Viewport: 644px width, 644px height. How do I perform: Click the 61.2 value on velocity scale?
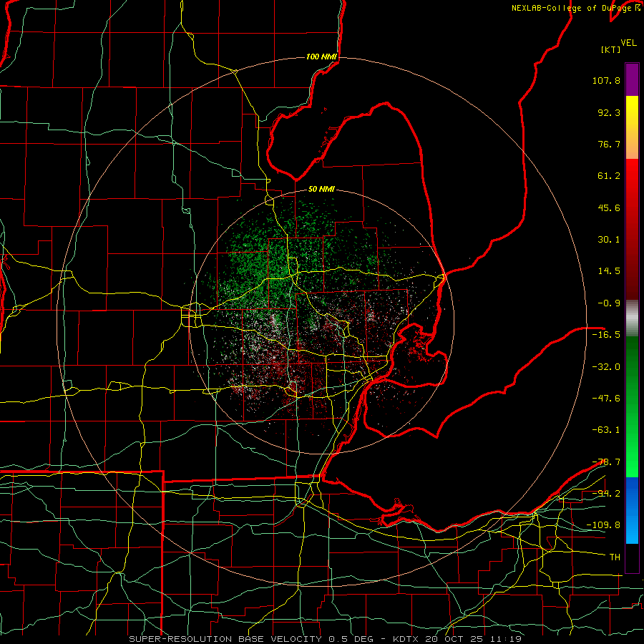pos(609,176)
